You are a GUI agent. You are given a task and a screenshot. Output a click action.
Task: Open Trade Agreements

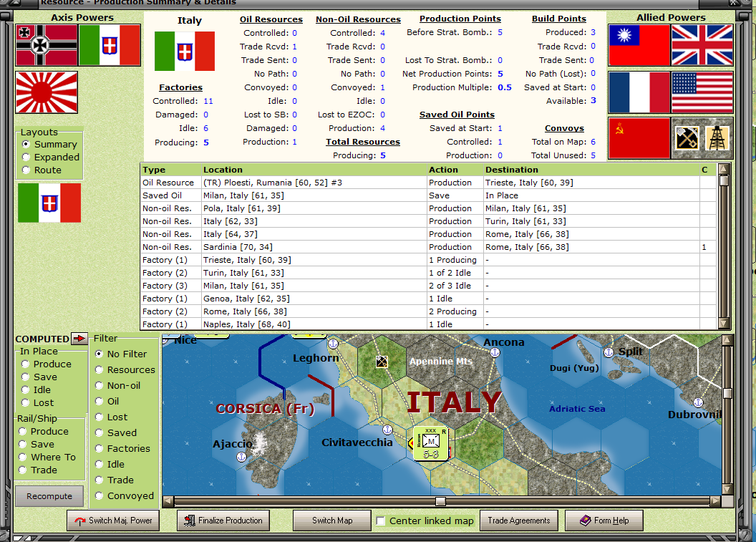[519, 521]
